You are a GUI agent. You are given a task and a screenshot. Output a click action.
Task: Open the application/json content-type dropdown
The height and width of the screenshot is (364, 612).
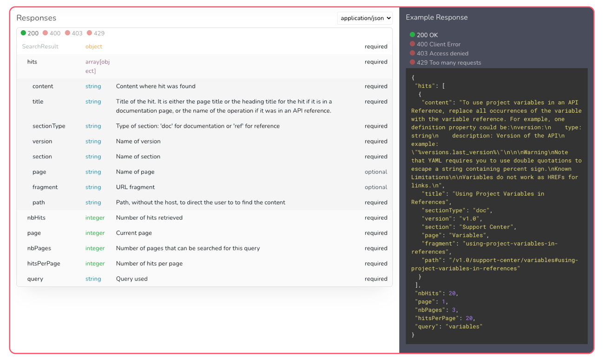[x=364, y=18]
